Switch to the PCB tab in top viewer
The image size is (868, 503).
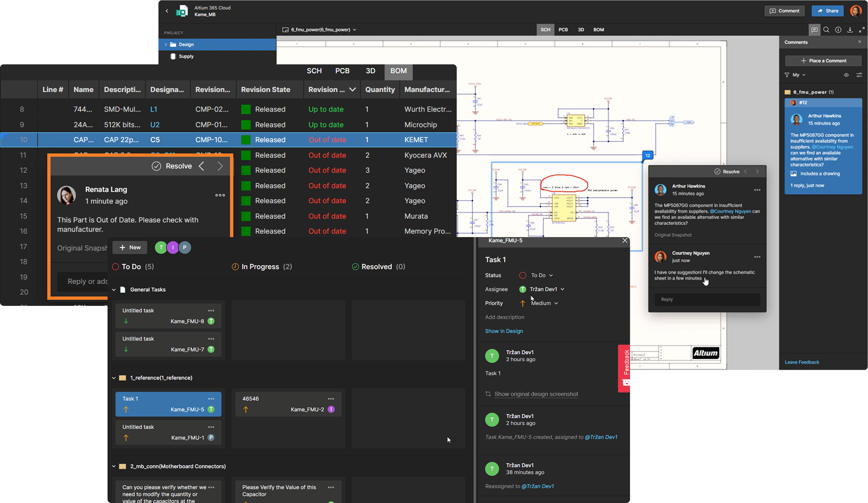[x=563, y=30]
